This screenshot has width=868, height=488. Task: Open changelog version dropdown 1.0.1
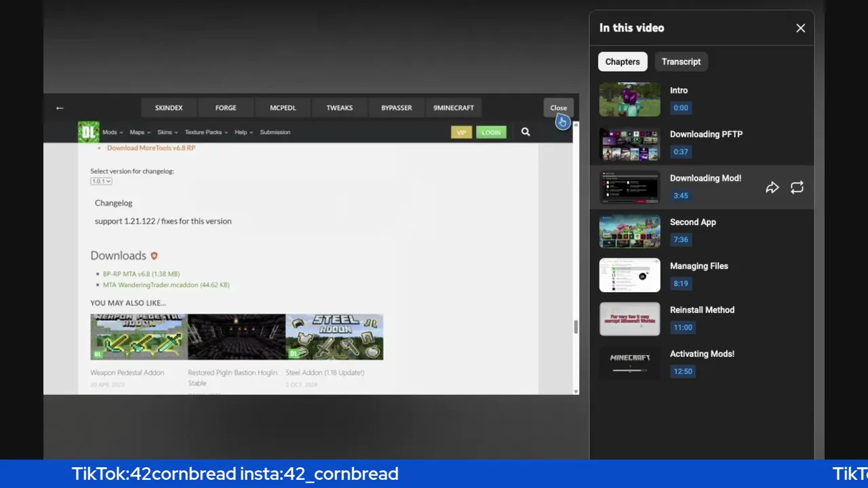[x=101, y=181]
